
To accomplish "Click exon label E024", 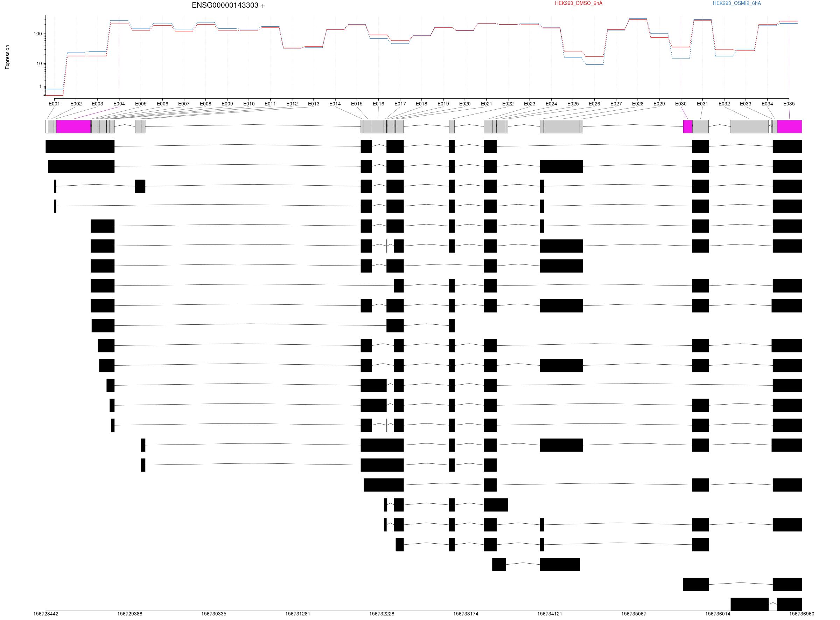I will [x=551, y=104].
